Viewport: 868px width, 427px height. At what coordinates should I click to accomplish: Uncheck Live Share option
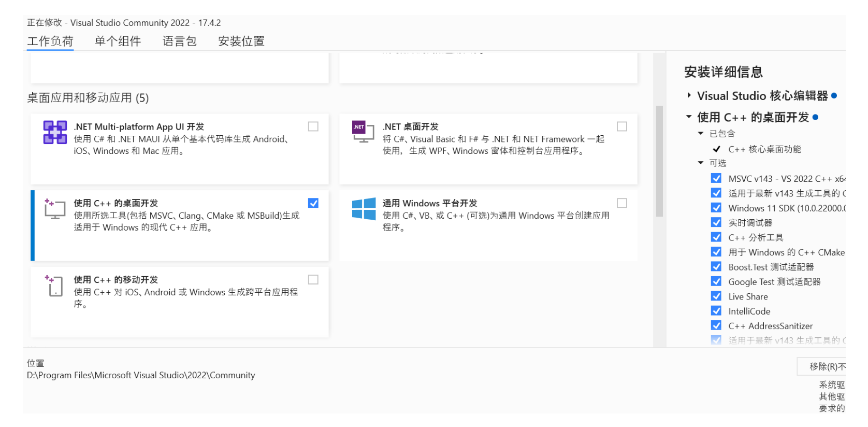tap(716, 296)
